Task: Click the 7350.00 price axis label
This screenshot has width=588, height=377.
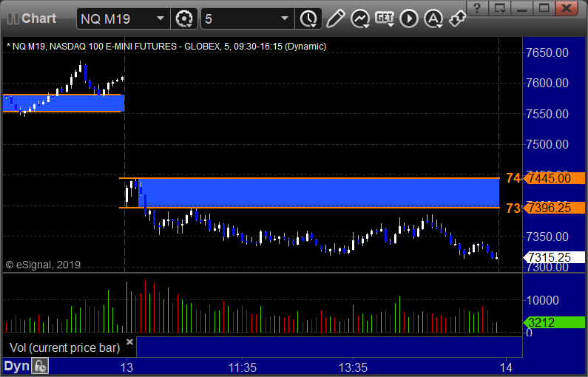Action: [547, 237]
